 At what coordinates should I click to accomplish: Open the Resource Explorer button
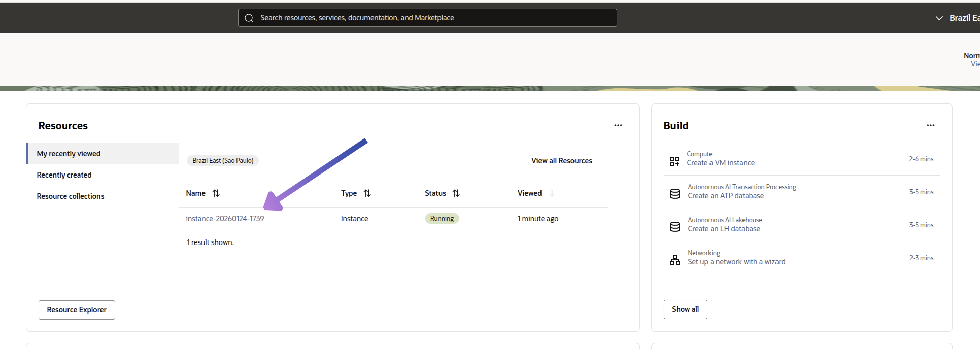click(x=77, y=310)
